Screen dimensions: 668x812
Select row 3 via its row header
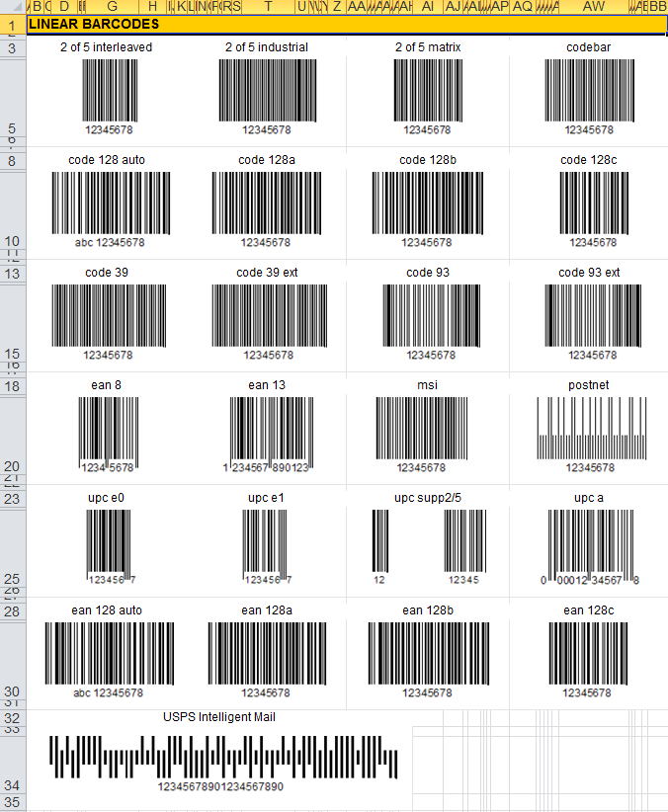point(13,48)
